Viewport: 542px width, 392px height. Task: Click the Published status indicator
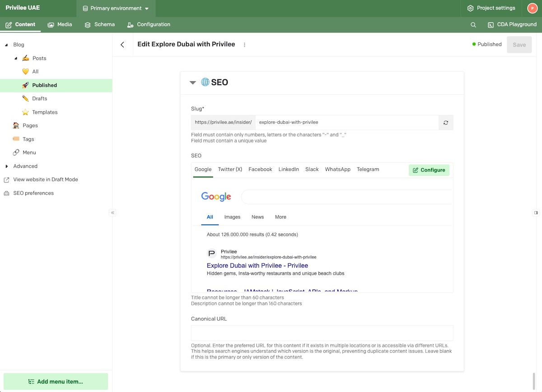[x=487, y=45]
